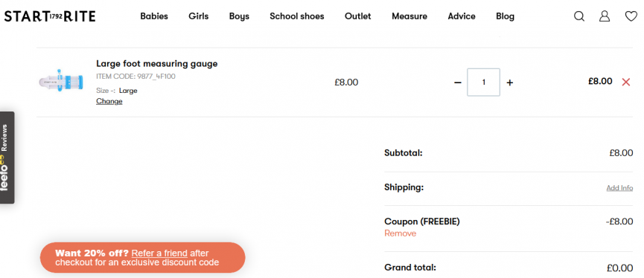644x278 pixels.
Task: Open the Outlet menu item
Action: coord(357,16)
